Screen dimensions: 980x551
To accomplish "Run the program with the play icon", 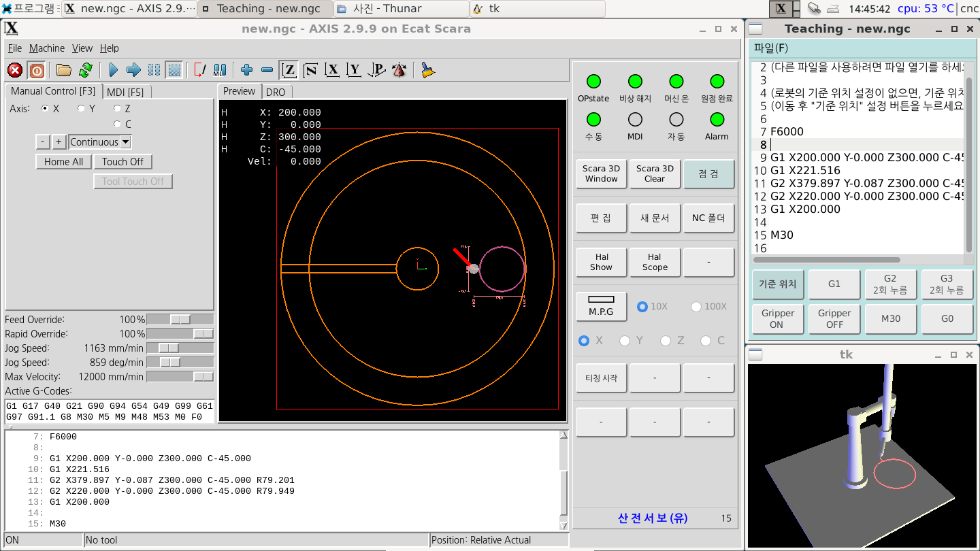I will pos(113,70).
